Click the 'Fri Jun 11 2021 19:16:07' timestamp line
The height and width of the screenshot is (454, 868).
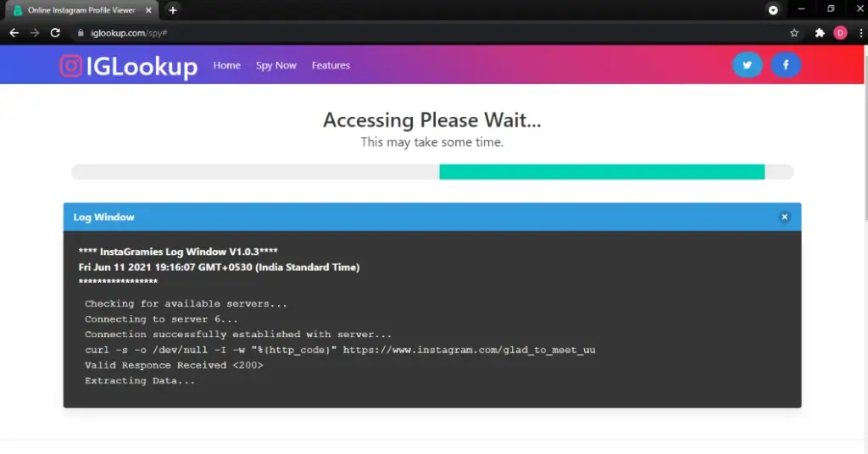click(x=220, y=267)
